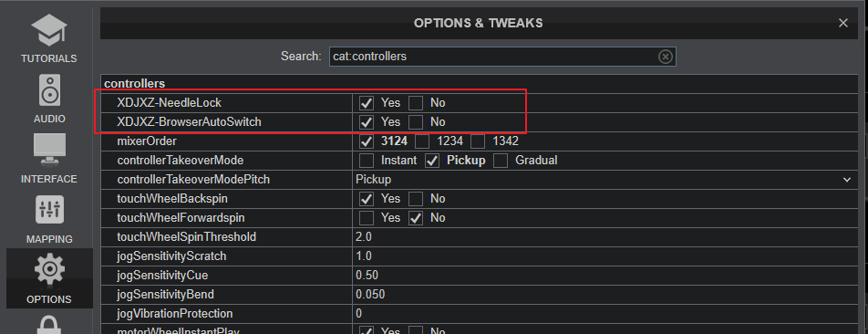Screen dimensions: 868x334
Task: Expand the controllerTakeoverModePitch dropdown arrow
Action: pos(846,180)
